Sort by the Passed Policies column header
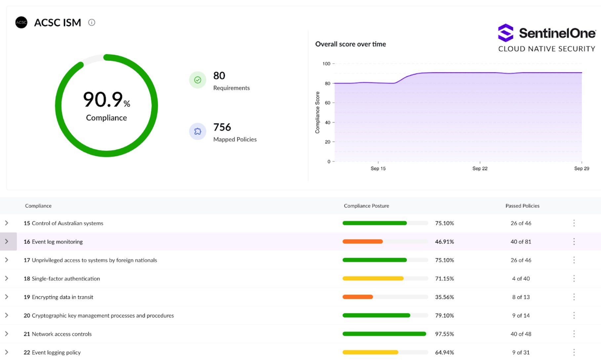601x364 pixels. click(x=522, y=206)
